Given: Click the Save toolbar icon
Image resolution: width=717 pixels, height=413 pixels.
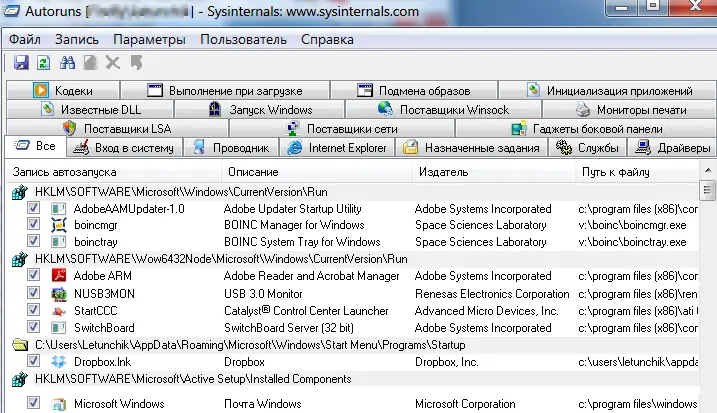Looking at the screenshot, I should 21,62.
